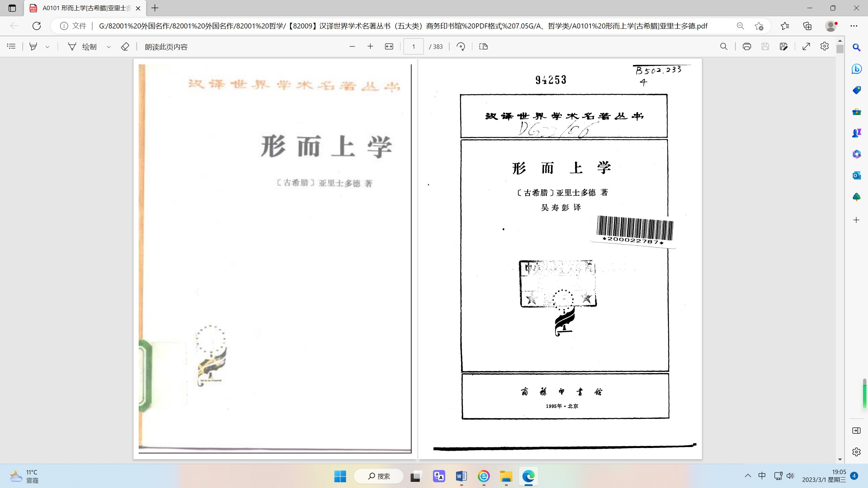Open Windows Start menu
The image size is (868, 488).
click(340, 476)
